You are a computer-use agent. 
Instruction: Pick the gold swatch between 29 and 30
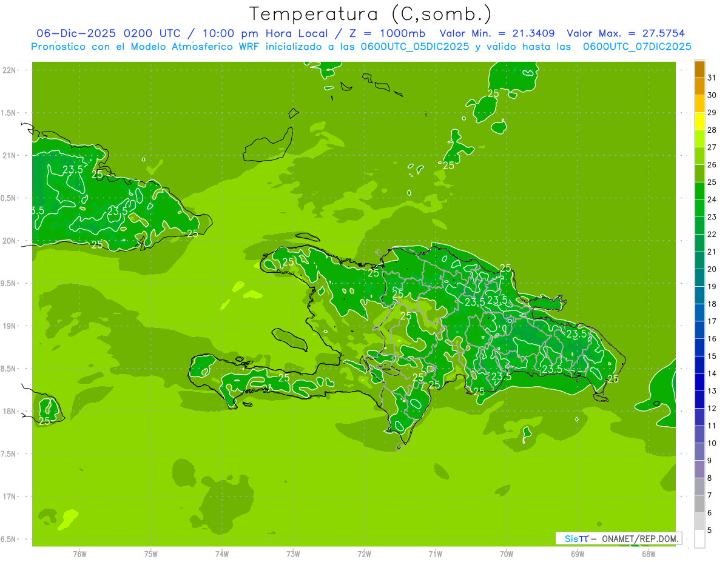coord(699,104)
